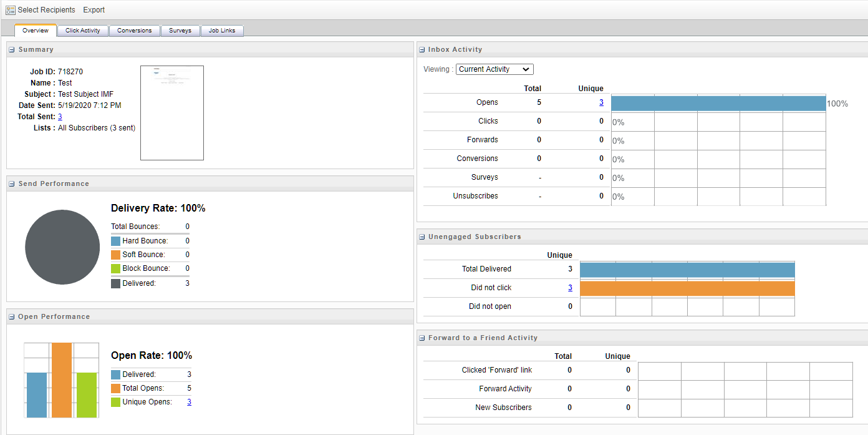Click the Block Bounce green swatch

115,268
